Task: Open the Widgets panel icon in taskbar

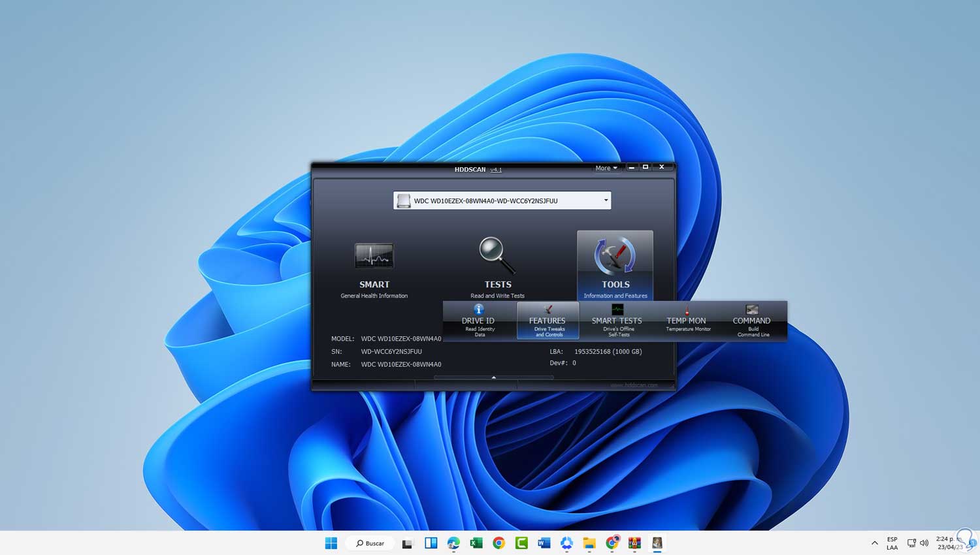Action: point(431,543)
